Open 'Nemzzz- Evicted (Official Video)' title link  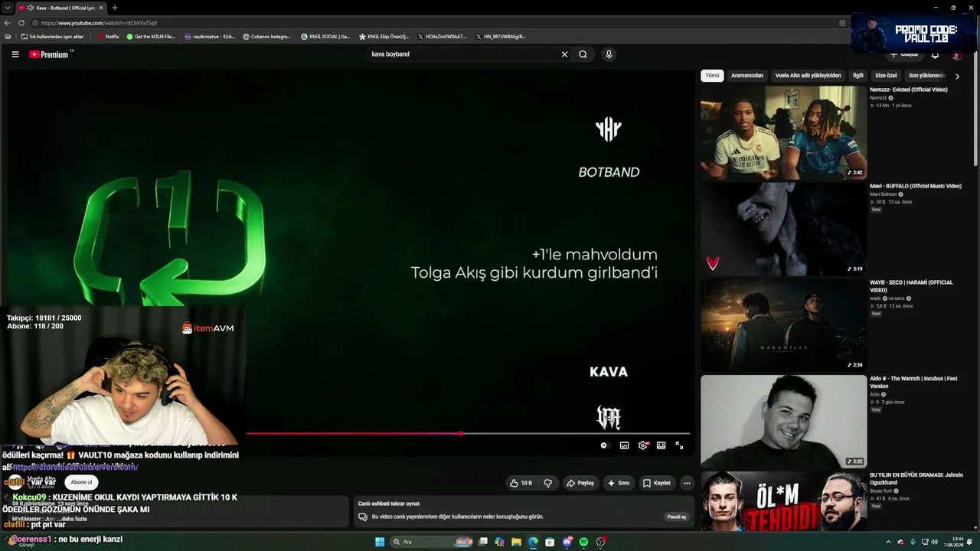(x=909, y=90)
